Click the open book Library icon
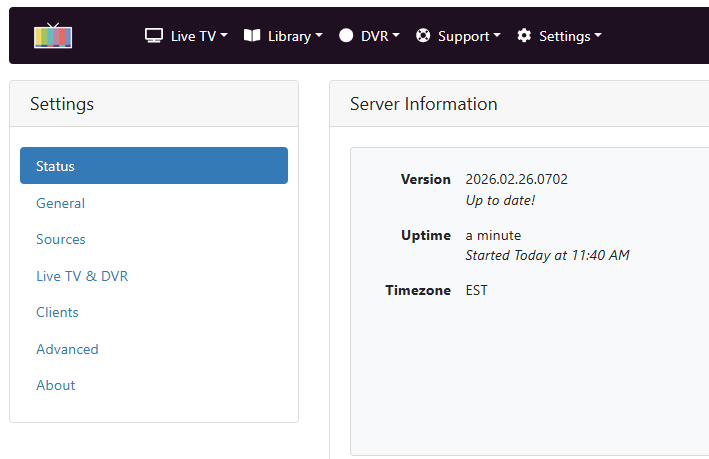This screenshot has height=459, width=709. (252, 36)
